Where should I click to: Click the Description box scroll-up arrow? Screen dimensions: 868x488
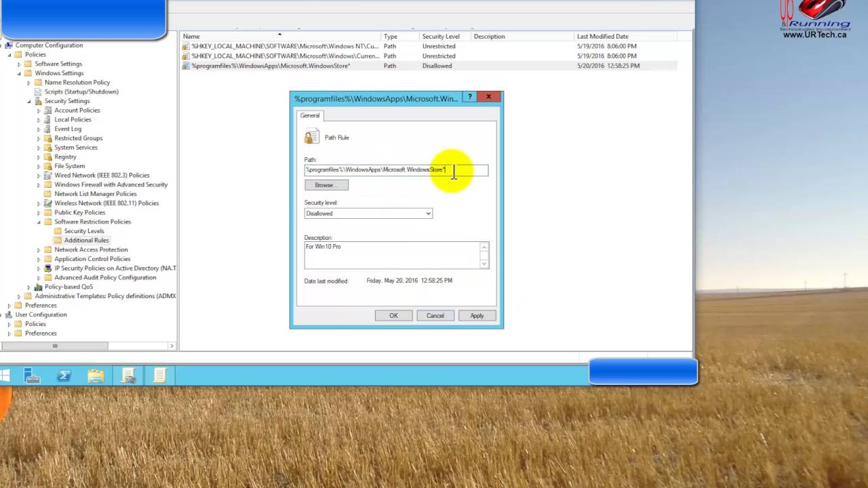pyautogui.click(x=484, y=247)
